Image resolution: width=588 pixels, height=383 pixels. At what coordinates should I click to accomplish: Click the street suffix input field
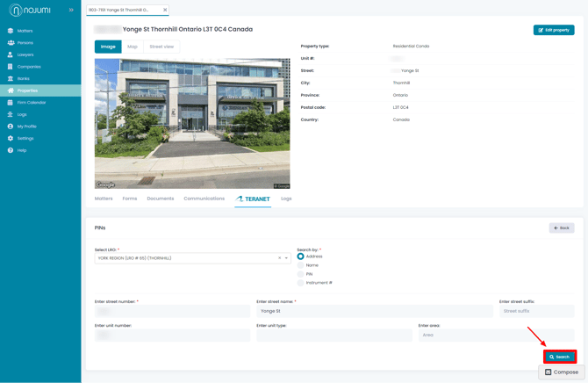coord(536,311)
